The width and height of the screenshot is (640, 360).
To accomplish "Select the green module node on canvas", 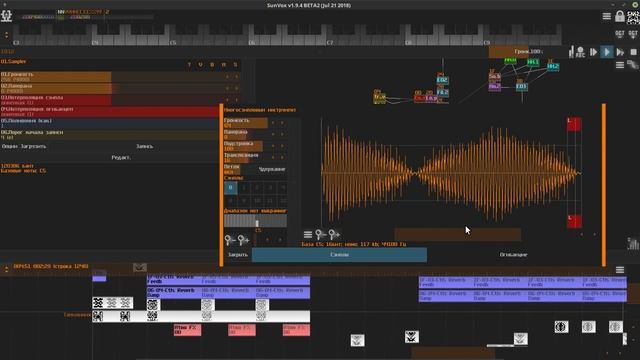I will click(510, 61).
